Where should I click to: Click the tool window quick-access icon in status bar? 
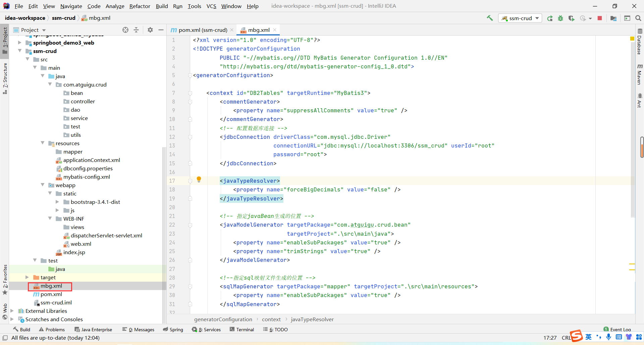[x=5, y=338]
